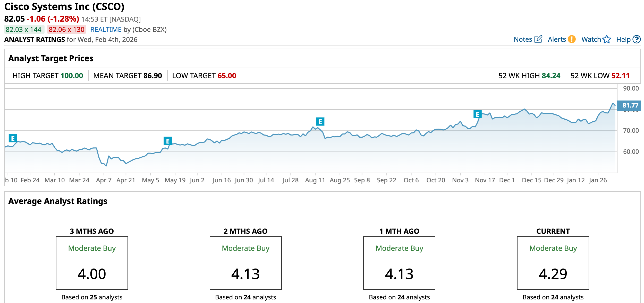
Task: Click the Watch star icon
Action: click(x=607, y=39)
